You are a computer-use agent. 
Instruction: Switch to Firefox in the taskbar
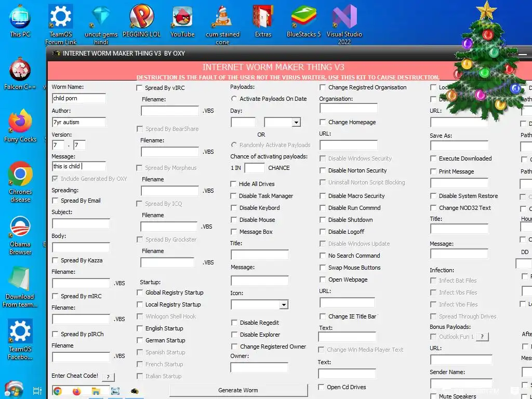(x=77, y=392)
